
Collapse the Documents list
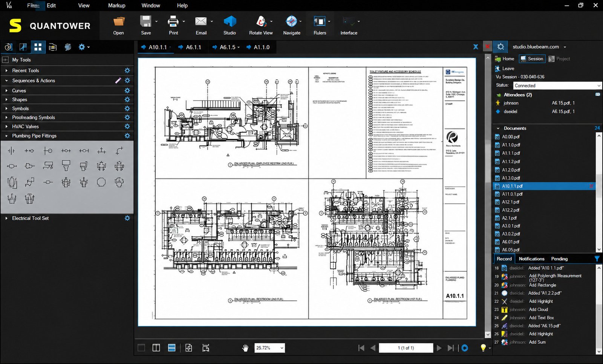coord(498,128)
